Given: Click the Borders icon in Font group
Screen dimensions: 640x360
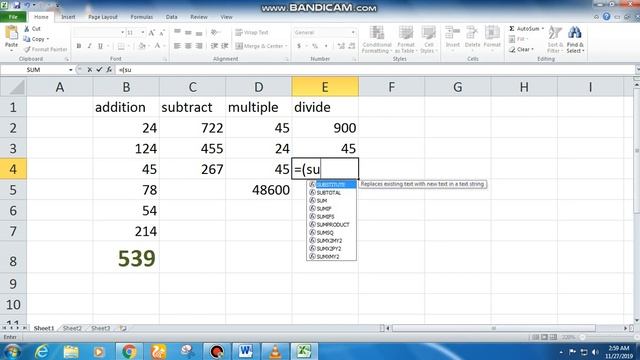Looking at the screenshot, I should click(x=121, y=46).
